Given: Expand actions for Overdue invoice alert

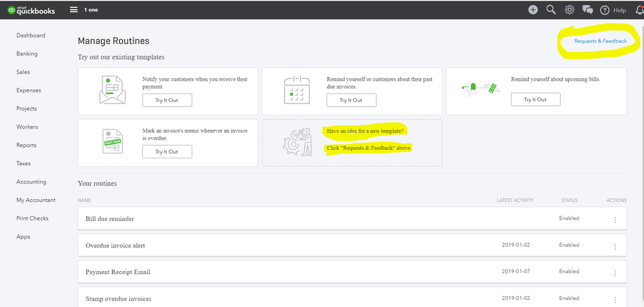Looking at the screenshot, I should [x=615, y=246].
